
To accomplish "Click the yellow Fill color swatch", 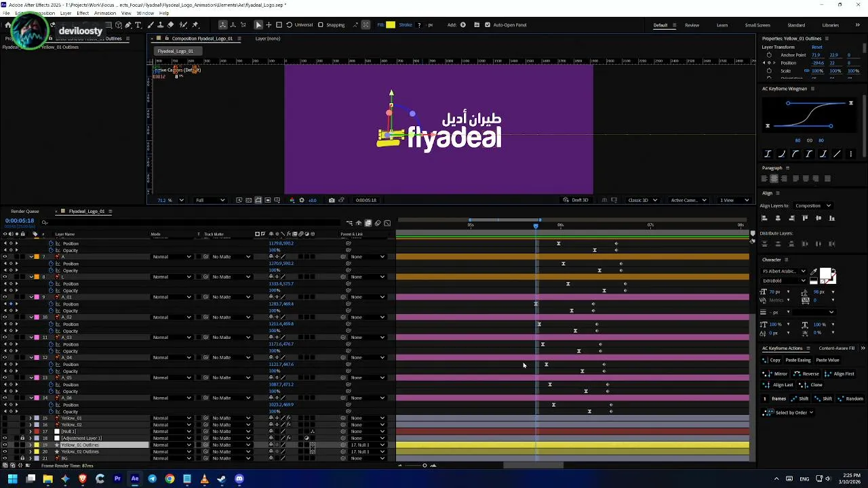I will [x=391, y=25].
